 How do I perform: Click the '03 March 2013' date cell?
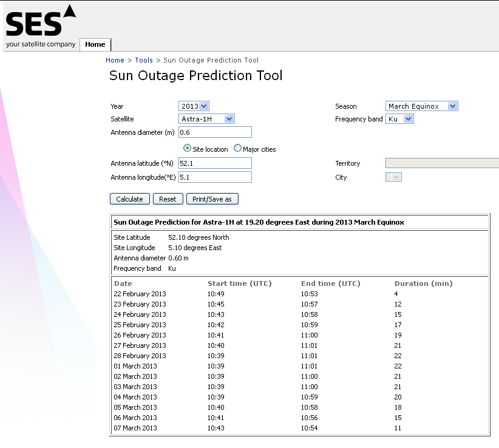click(x=135, y=387)
